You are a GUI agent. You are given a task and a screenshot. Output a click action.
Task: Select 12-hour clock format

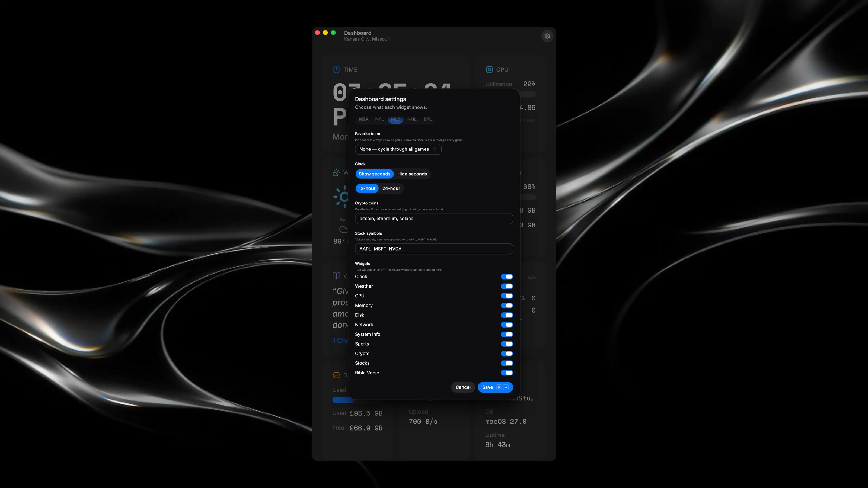[367, 188]
